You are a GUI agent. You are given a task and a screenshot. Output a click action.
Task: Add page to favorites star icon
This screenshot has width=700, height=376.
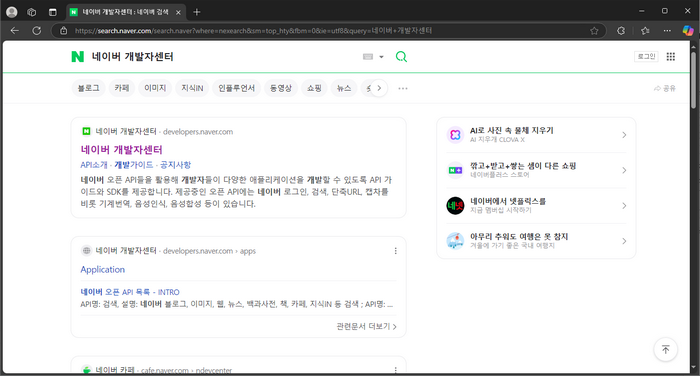[594, 31]
